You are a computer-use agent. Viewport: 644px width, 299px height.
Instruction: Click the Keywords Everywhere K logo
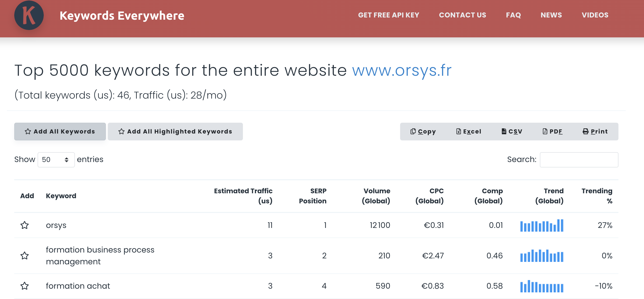29,15
